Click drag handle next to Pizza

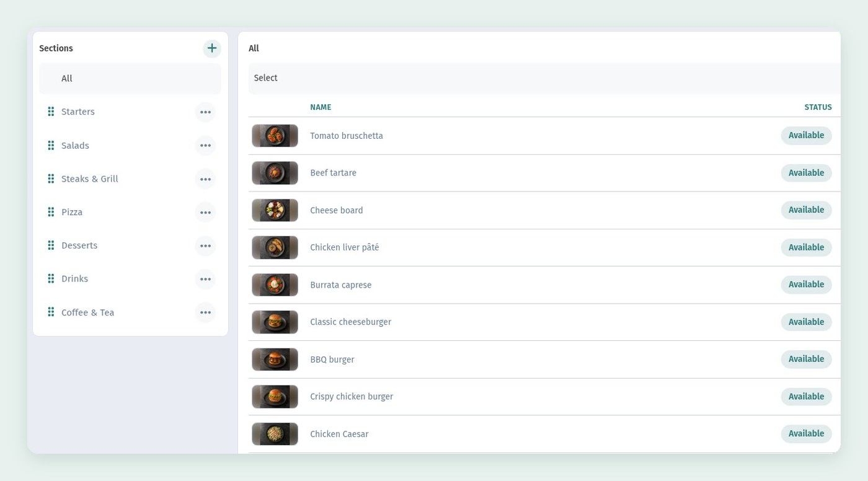(x=51, y=212)
